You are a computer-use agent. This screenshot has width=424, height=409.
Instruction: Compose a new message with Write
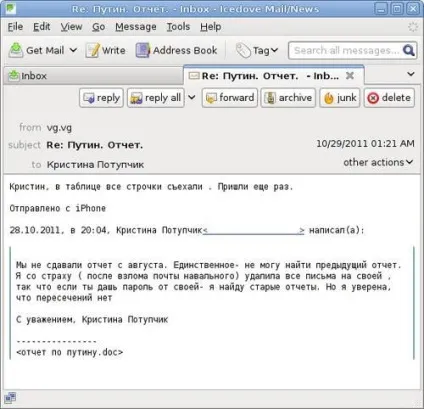[105, 50]
